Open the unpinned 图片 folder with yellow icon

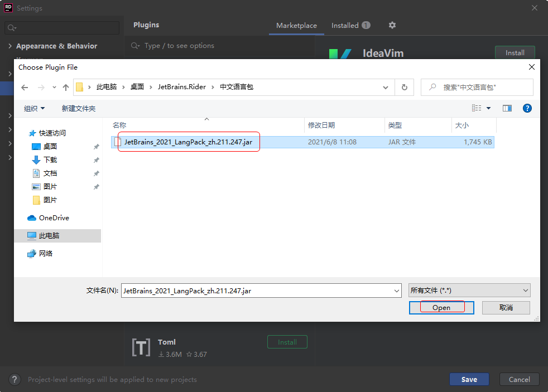pos(50,200)
